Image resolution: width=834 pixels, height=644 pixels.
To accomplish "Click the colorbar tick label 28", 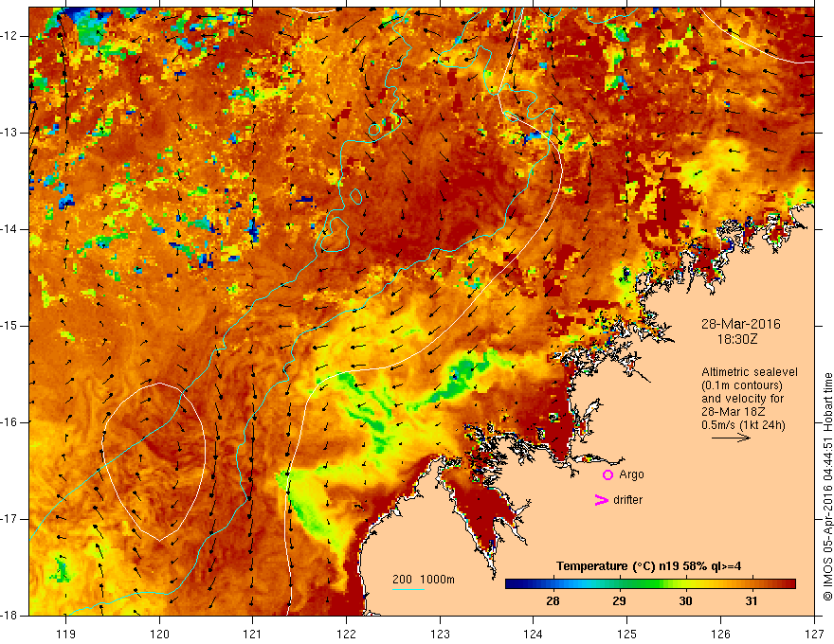I will (553, 601).
